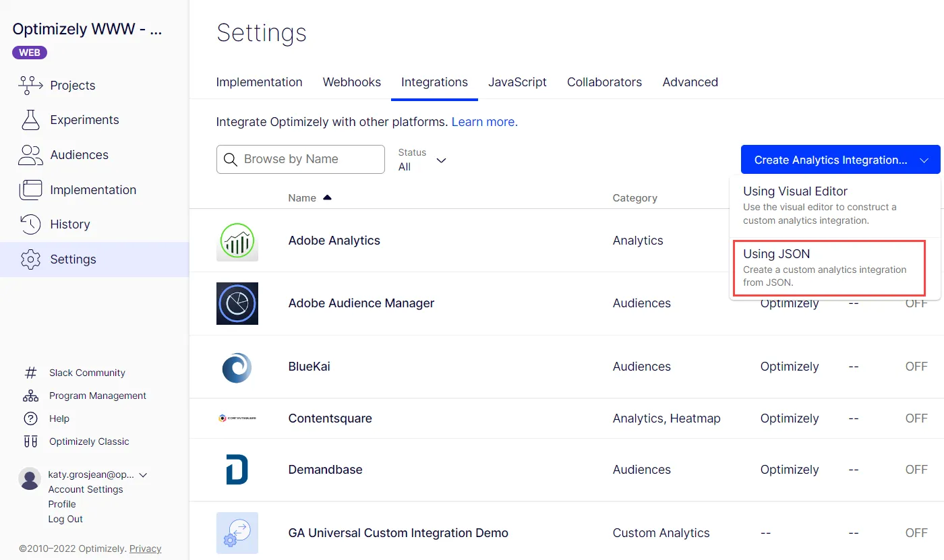Sort the table by Name column arrow
The image size is (944, 560).
[x=328, y=197]
